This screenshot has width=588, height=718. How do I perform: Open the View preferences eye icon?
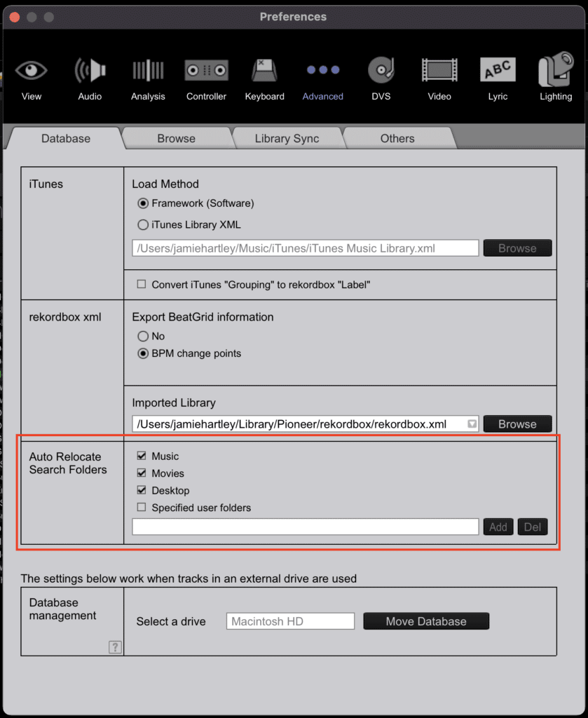tap(32, 71)
